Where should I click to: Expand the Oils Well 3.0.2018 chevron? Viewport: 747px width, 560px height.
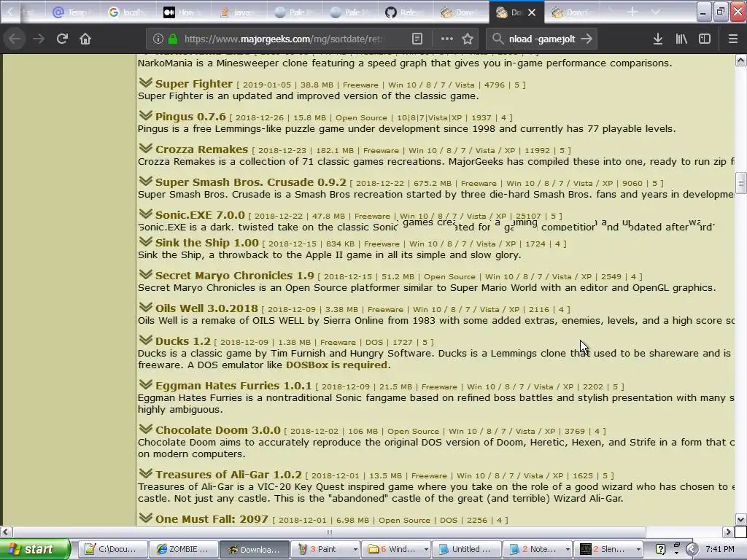tap(146, 308)
